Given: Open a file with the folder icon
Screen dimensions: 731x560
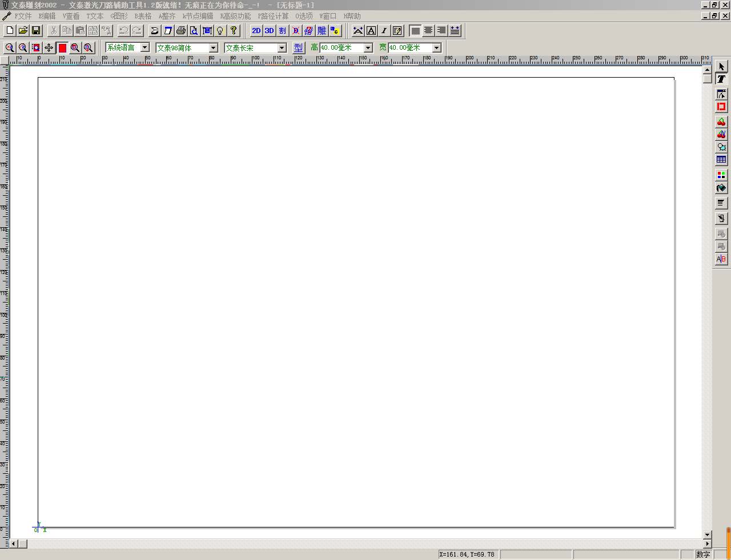Looking at the screenshot, I should pyautogui.click(x=23, y=30).
